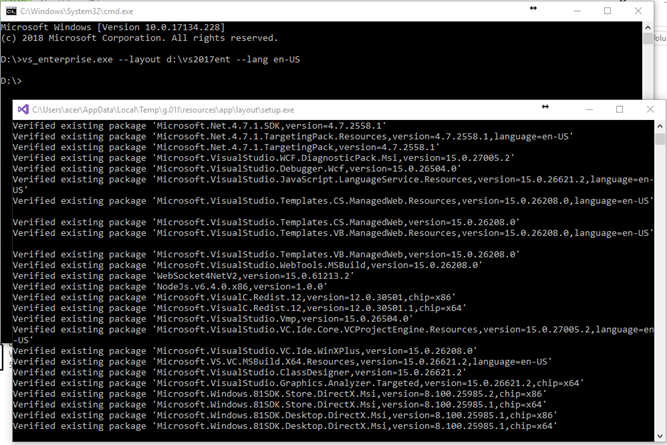The width and height of the screenshot is (667, 445).
Task: Click the 'VS.VC.MSBuild.X64.Resources' line
Action: (x=282, y=362)
